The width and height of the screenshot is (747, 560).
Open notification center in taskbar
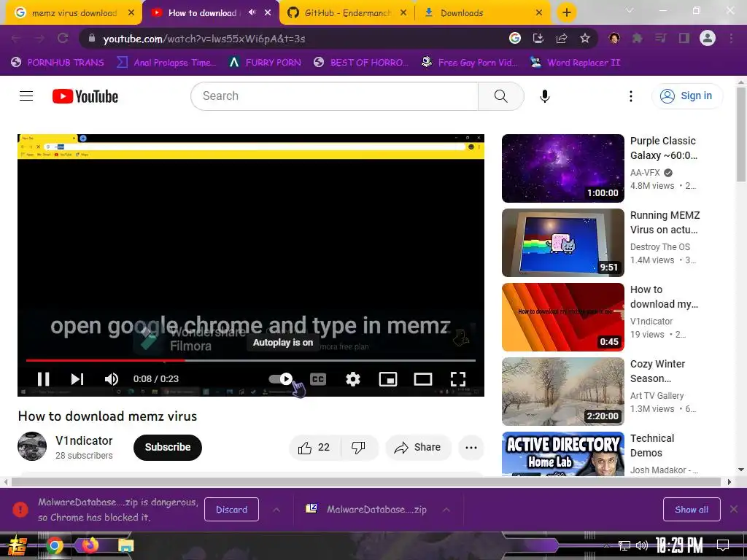point(723,545)
